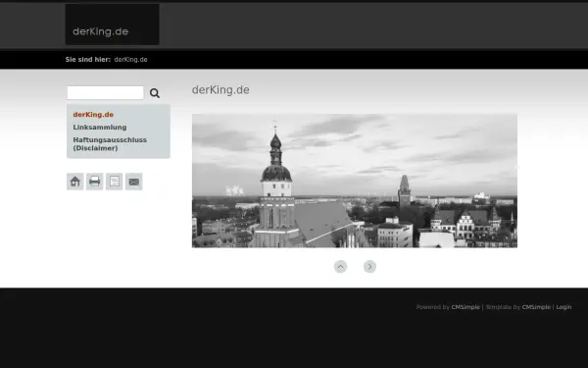Open CMSimple link after Template by
The width and height of the screenshot is (588, 368).
coord(536,307)
